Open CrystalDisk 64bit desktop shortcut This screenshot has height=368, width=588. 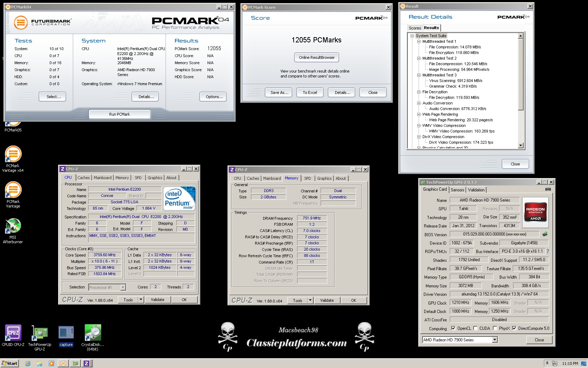tap(92, 338)
